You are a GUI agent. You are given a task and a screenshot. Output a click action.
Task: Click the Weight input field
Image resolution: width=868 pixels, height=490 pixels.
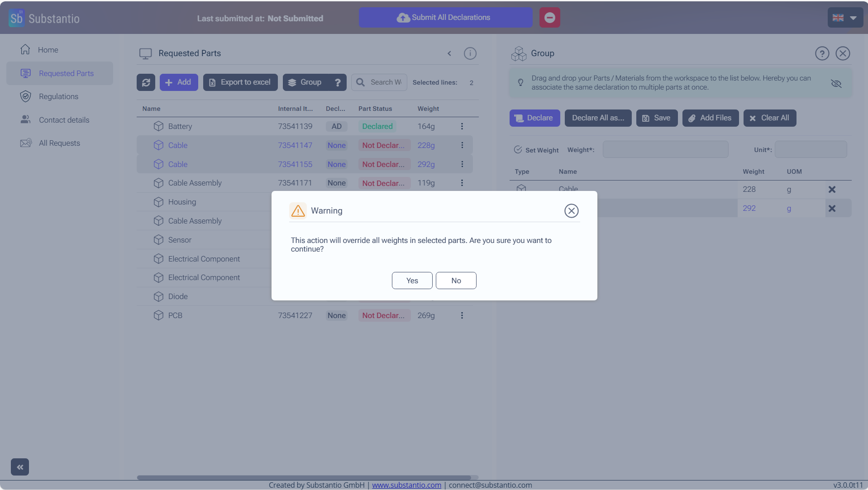pos(665,150)
